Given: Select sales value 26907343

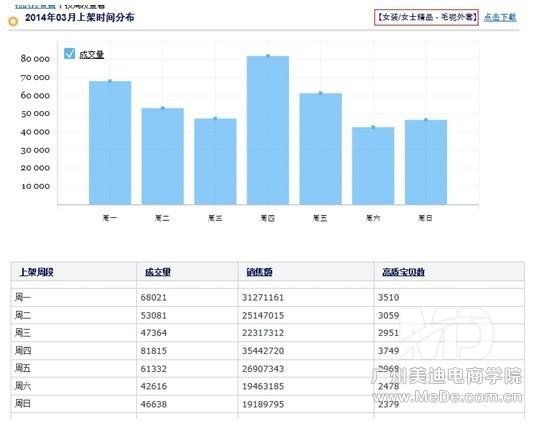Looking at the screenshot, I should [263, 369].
